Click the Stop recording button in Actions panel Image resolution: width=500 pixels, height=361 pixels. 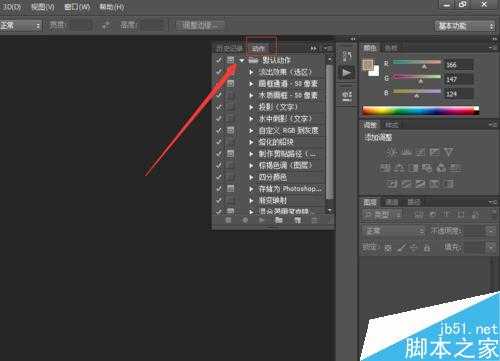(x=228, y=220)
